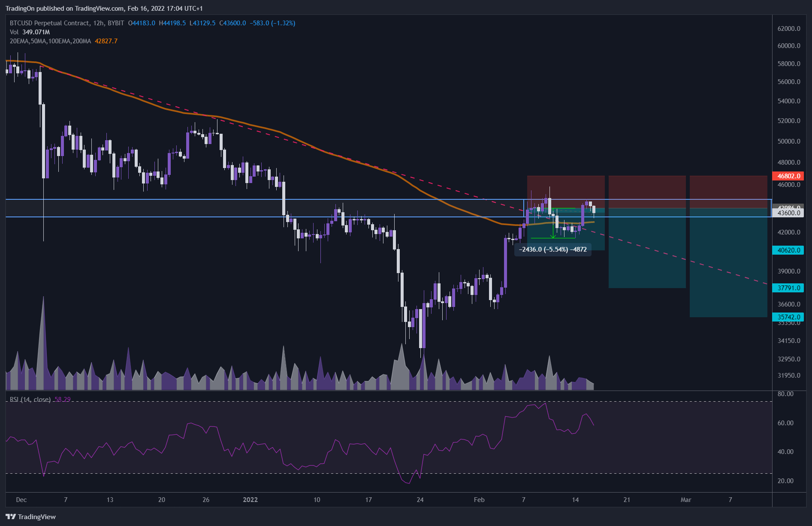Click the teal target label 37791.0

click(788, 288)
